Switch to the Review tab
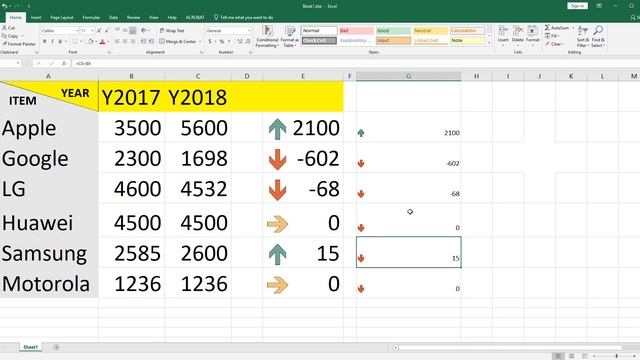 pos(133,18)
